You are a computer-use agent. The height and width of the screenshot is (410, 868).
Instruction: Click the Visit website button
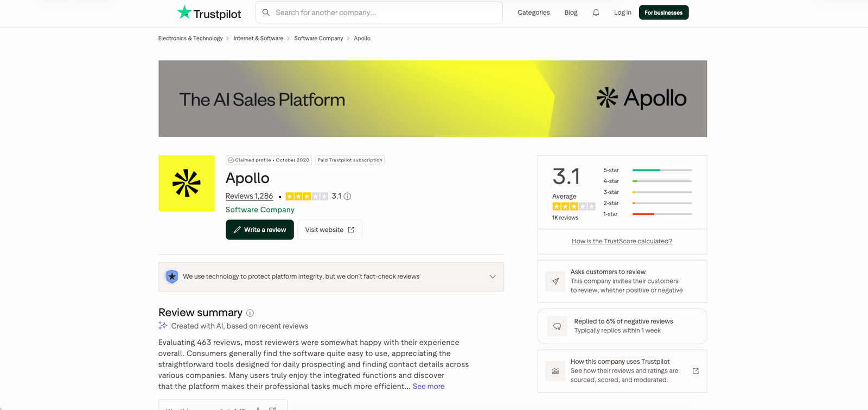click(x=330, y=230)
